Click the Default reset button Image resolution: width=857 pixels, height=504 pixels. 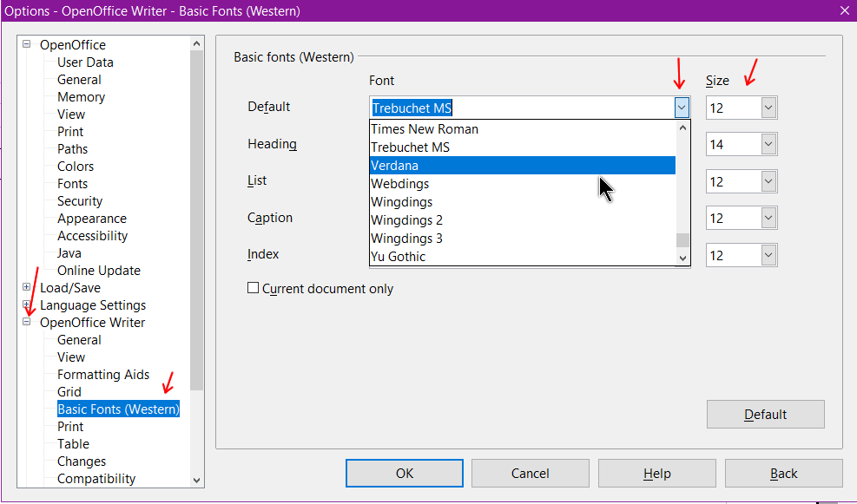765,414
